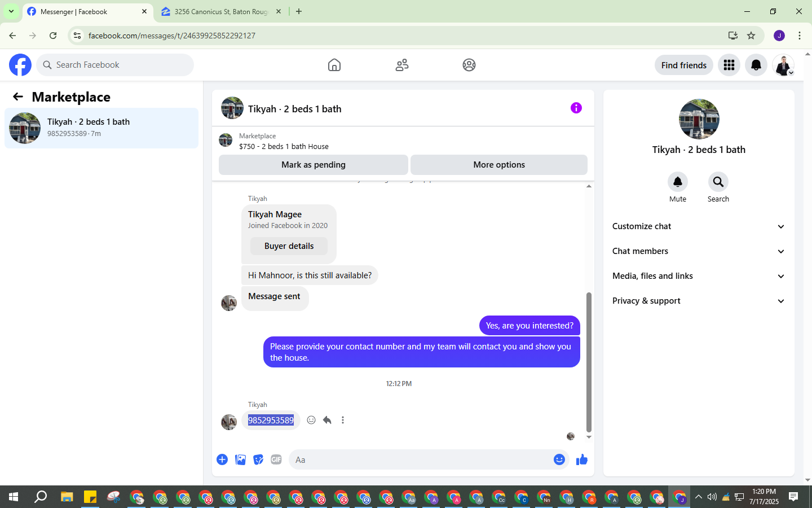
Task: Open the purple conversation information icon
Action: coord(576,108)
